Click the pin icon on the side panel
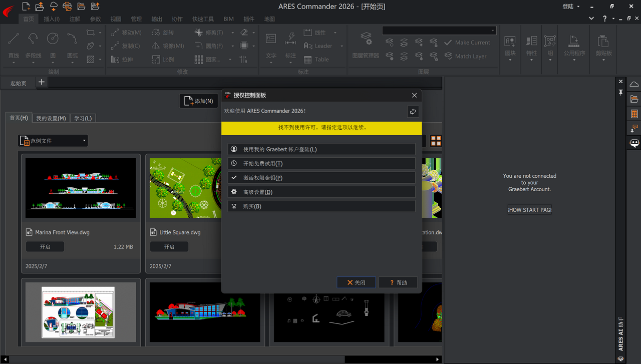 click(621, 93)
